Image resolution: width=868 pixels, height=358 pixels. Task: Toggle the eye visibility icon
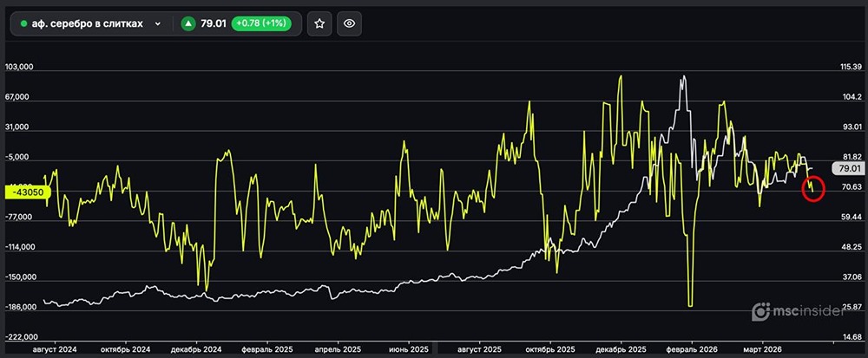tap(349, 23)
